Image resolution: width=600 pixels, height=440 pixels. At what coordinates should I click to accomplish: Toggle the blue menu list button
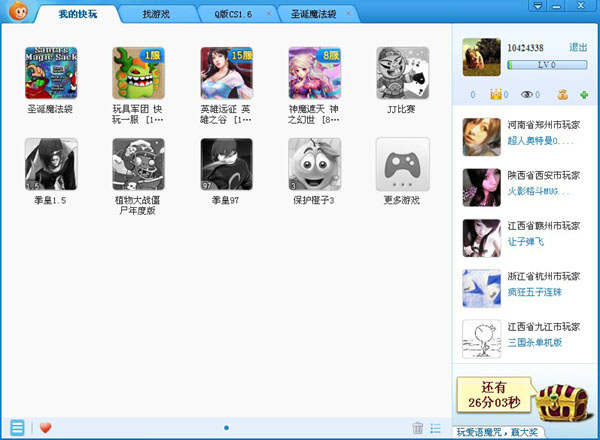tap(17, 428)
